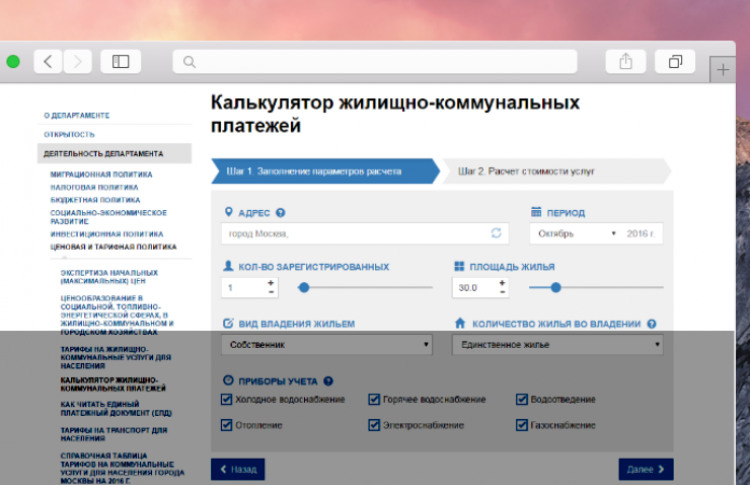Open Тарифы на жилищно-коммунальные услуги для населения
Viewport: 750px width, 485px height.
click(115, 357)
